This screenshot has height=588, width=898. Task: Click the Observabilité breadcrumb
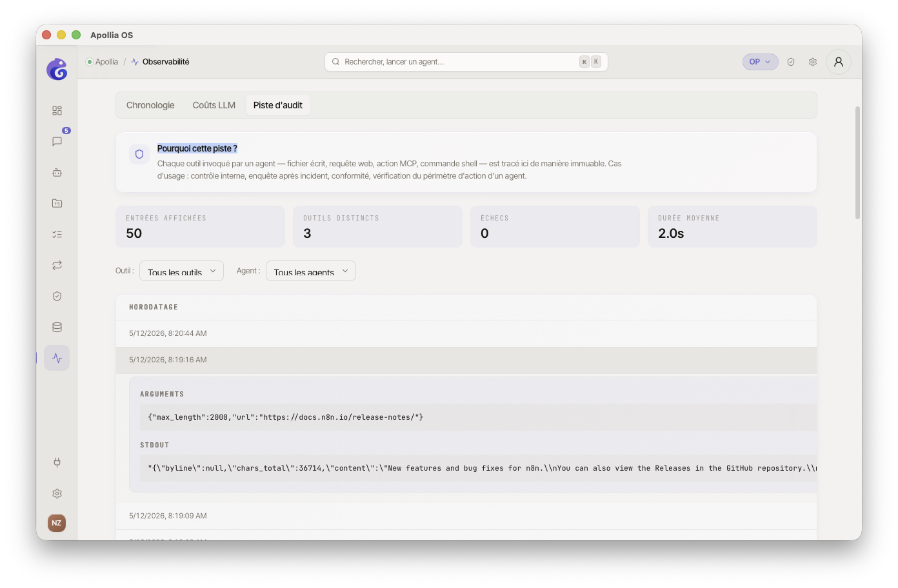(x=166, y=62)
